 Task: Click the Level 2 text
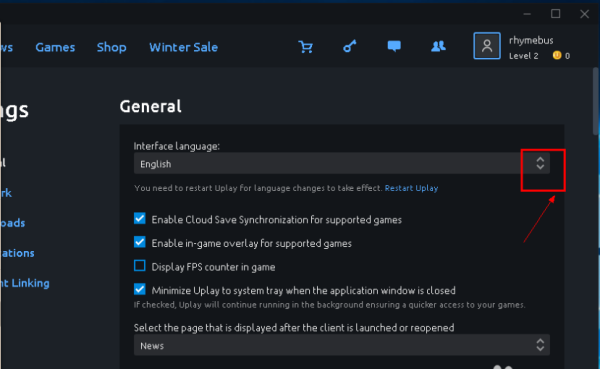(523, 56)
